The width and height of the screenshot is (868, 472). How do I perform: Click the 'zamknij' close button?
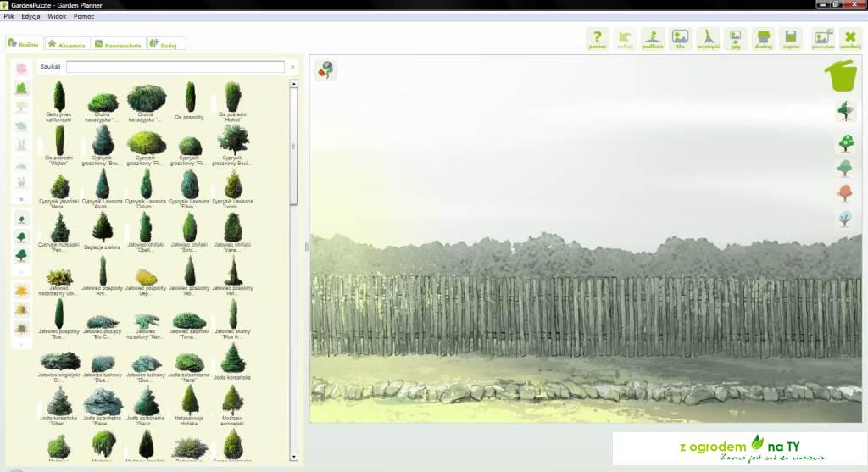click(850, 39)
